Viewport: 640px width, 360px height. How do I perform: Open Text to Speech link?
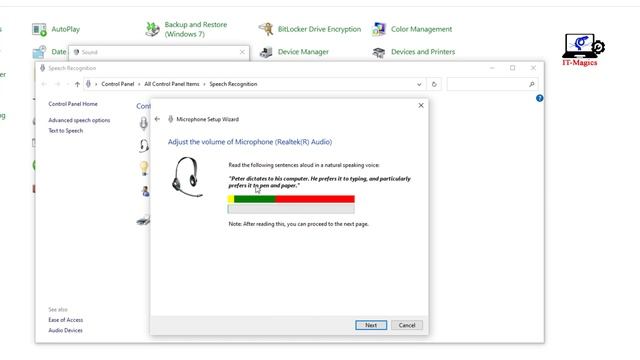[x=66, y=131]
